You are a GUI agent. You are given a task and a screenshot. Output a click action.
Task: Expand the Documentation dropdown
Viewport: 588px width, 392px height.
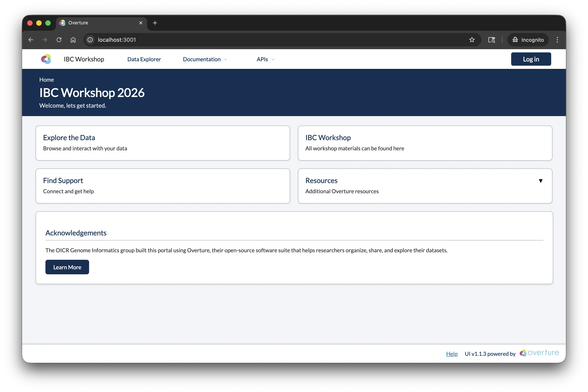tap(205, 59)
